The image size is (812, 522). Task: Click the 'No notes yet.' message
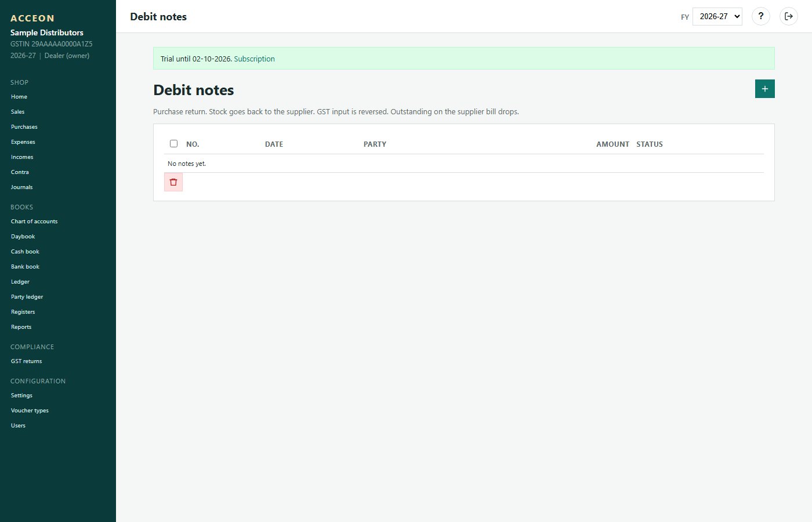tap(187, 164)
